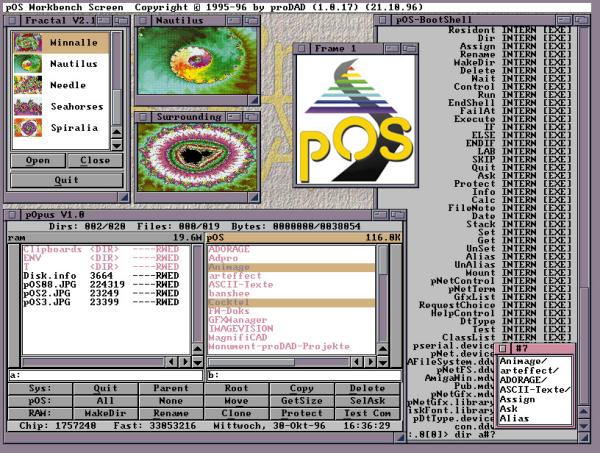The width and height of the screenshot is (600, 453).
Task: Select the Winnalle fractal thumbnail
Action: [26, 43]
